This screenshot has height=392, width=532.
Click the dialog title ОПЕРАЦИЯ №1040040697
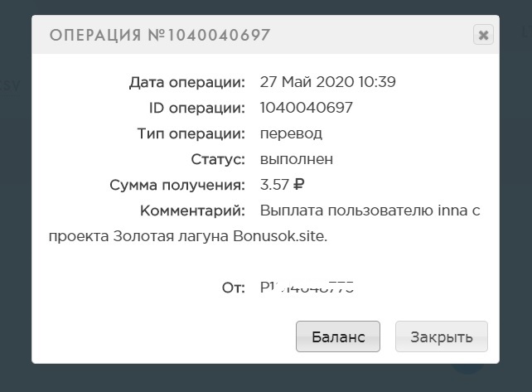coord(160,35)
